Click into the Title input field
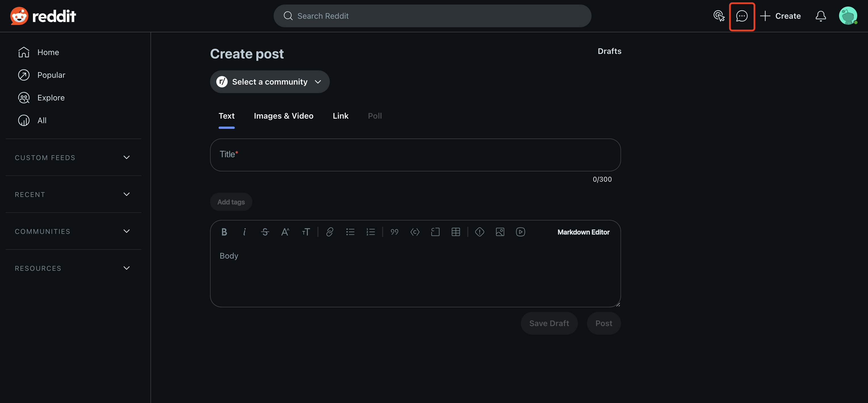 point(415,155)
